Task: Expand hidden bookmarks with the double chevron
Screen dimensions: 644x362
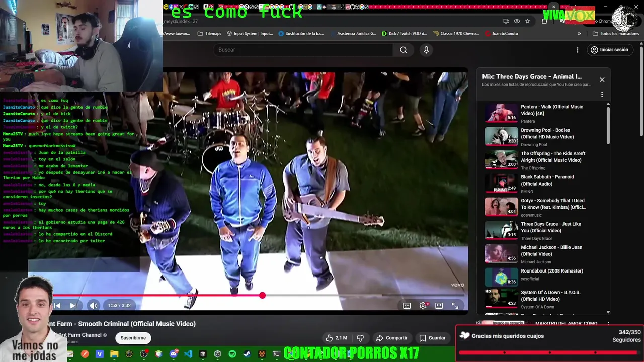Action: click(x=579, y=34)
